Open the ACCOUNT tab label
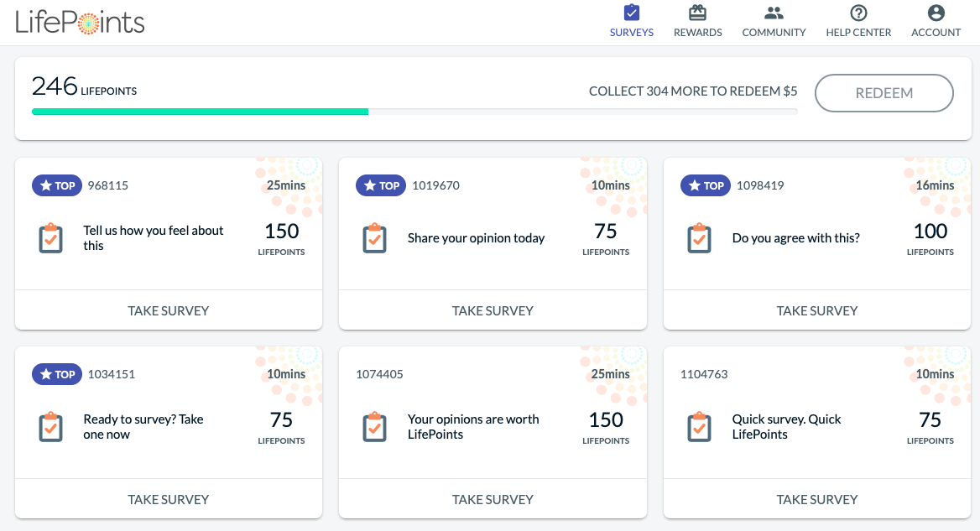The height and width of the screenshot is (531, 980). (936, 33)
